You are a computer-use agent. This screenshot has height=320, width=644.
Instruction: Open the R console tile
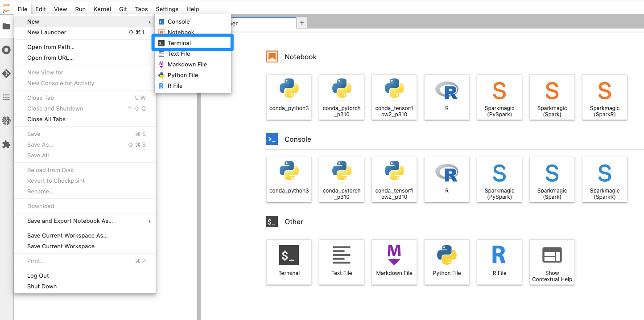tap(447, 180)
